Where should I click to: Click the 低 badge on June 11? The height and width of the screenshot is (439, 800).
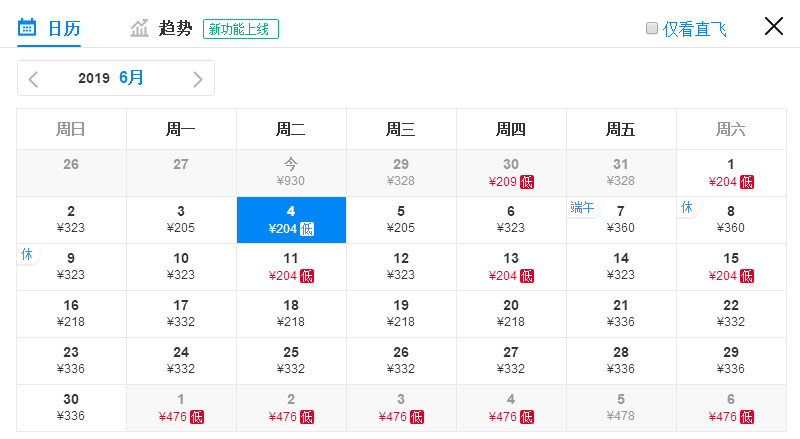pos(307,276)
